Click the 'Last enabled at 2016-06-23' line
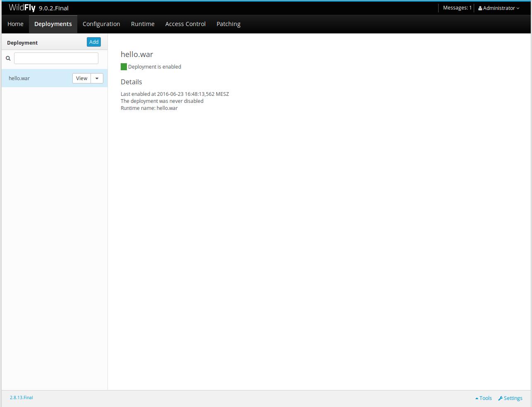The image size is (532, 407). [175, 94]
